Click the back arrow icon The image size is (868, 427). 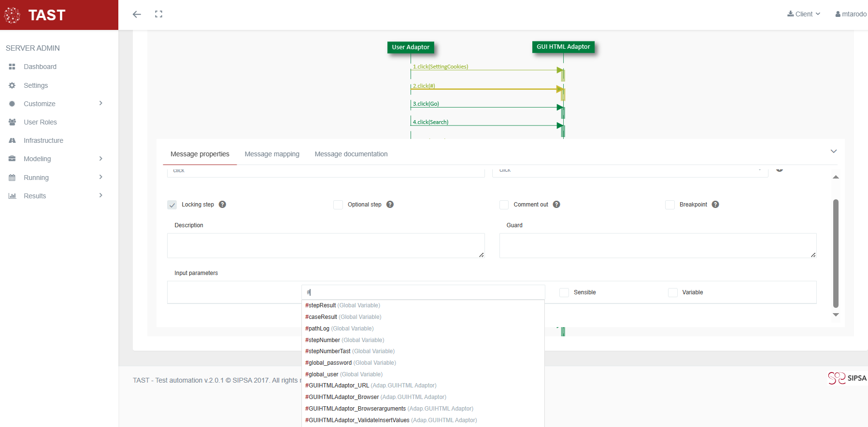click(137, 14)
